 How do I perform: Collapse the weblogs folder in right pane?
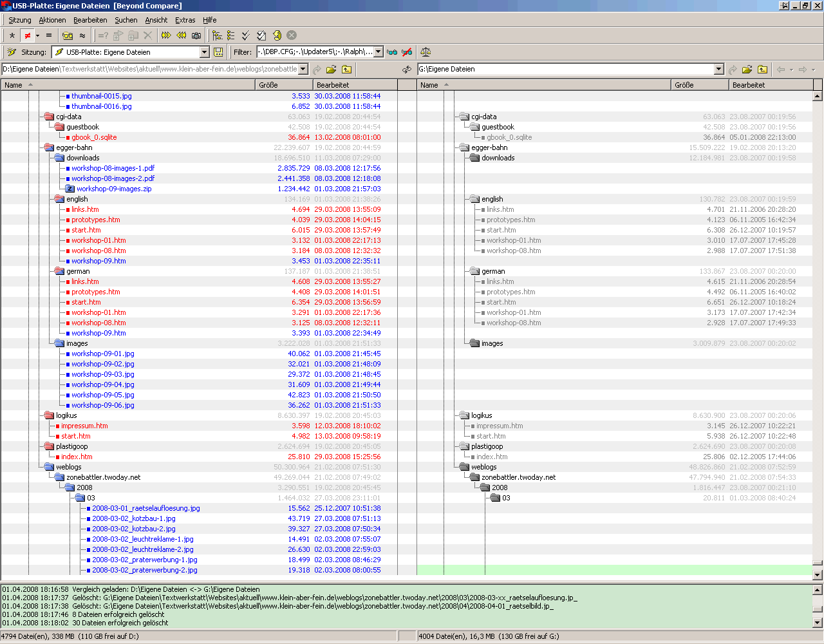point(464,467)
